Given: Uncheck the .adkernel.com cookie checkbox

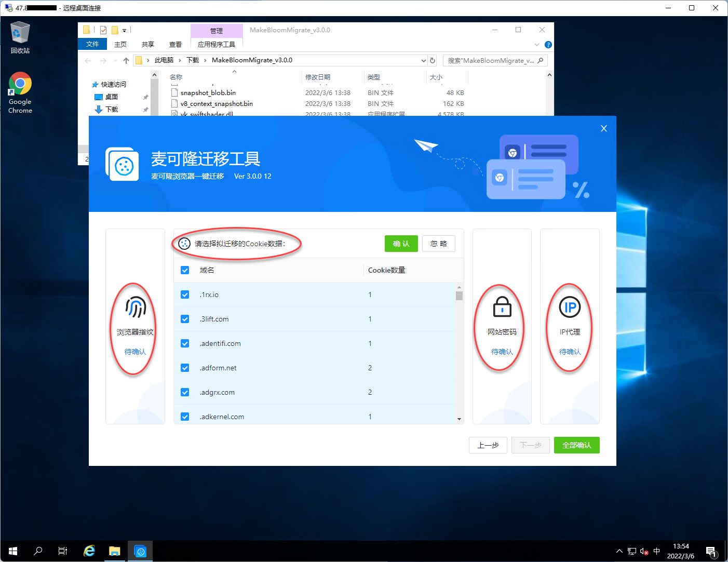Looking at the screenshot, I should tap(185, 417).
